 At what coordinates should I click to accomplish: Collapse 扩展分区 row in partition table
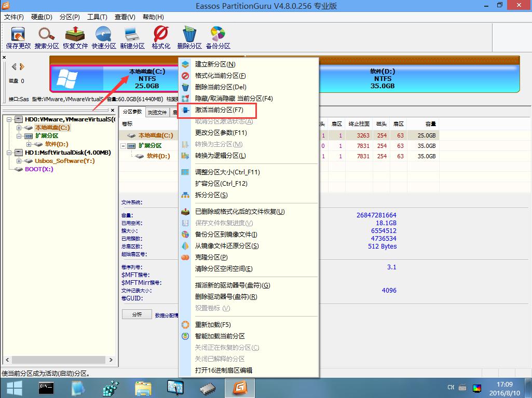click(124, 146)
